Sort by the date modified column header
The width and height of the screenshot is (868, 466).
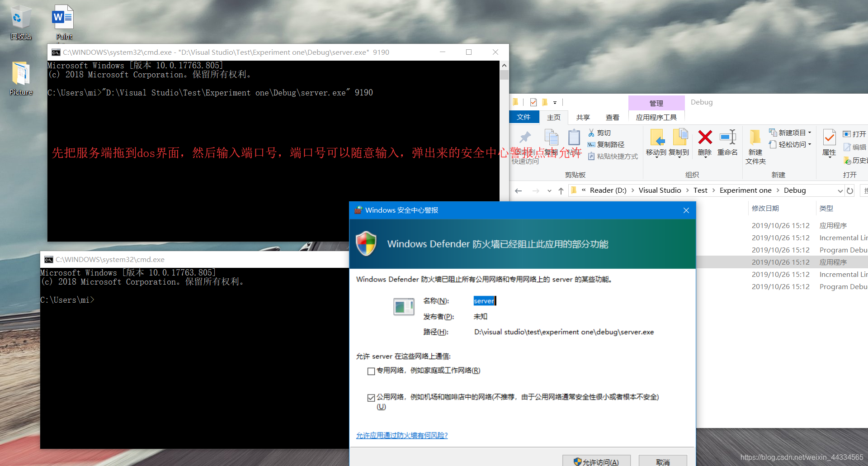pos(765,209)
